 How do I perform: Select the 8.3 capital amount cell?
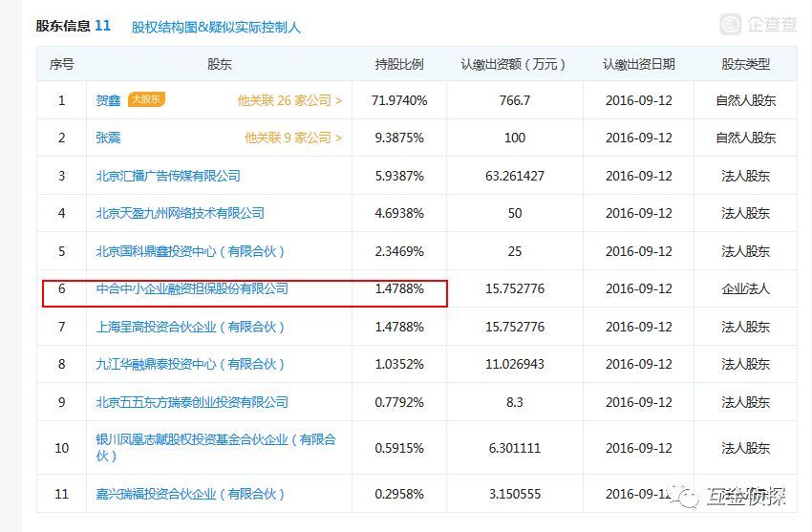(515, 402)
